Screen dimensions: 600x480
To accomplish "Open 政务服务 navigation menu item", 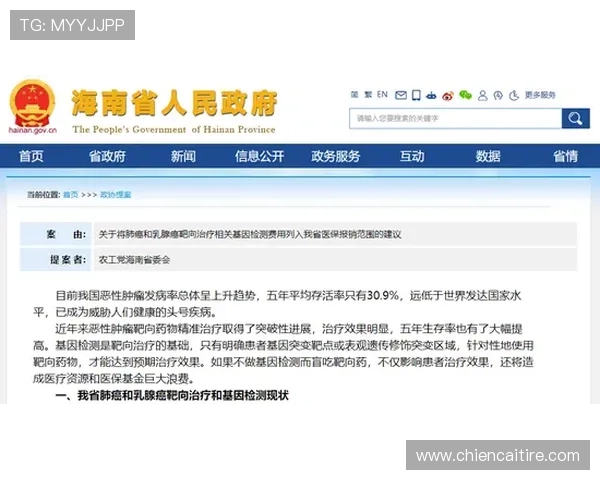I will tap(336, 156).
